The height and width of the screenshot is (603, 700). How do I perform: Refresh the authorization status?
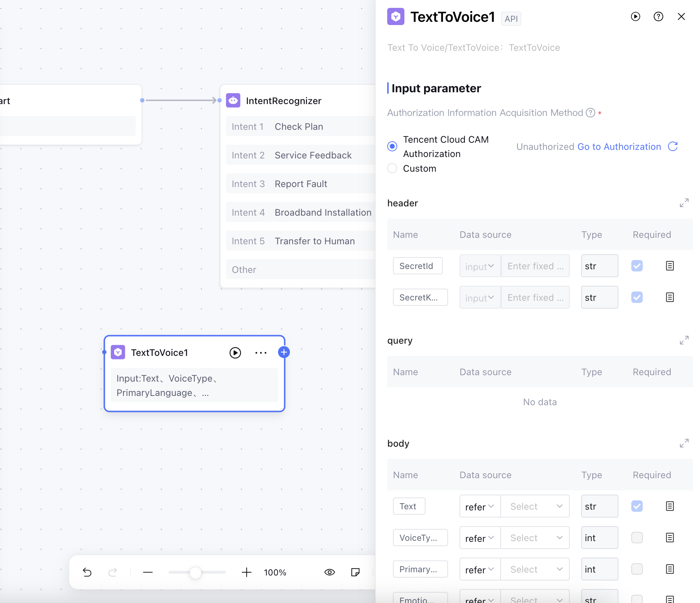tap(673, 146)
